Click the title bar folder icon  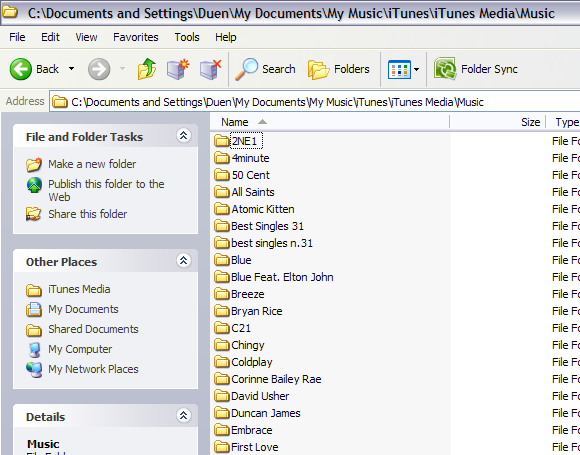click(10, 12)
